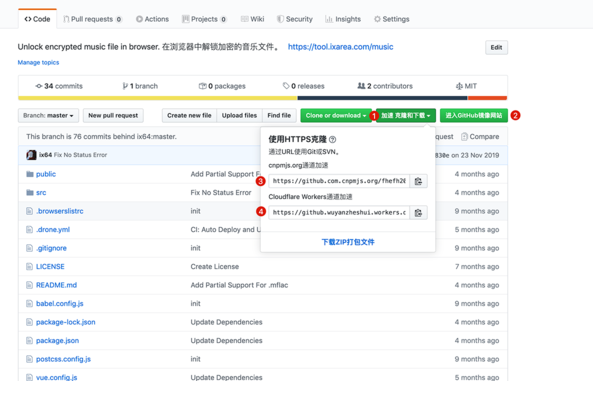
Task: Click Create new file button
Action: point(189,115)
